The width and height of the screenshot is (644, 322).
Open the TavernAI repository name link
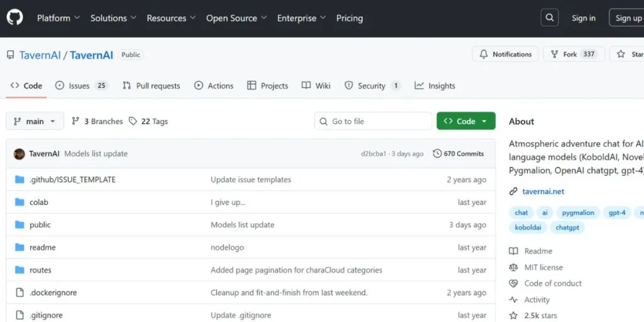coord(91,55)
